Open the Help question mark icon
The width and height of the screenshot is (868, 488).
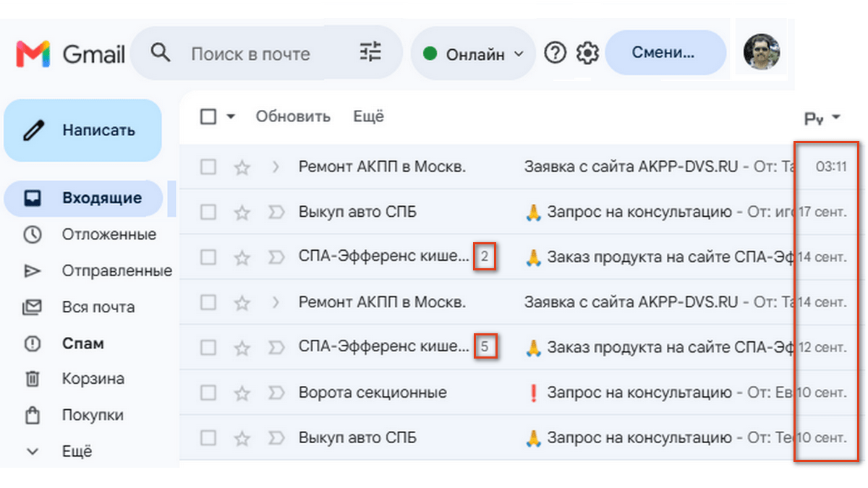555,53
